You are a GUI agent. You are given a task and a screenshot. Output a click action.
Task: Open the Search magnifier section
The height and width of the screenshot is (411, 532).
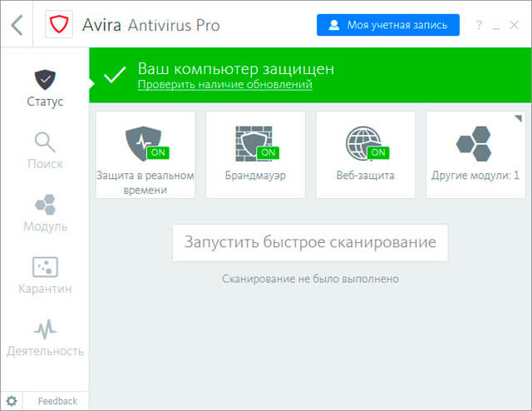click(44, 151)
